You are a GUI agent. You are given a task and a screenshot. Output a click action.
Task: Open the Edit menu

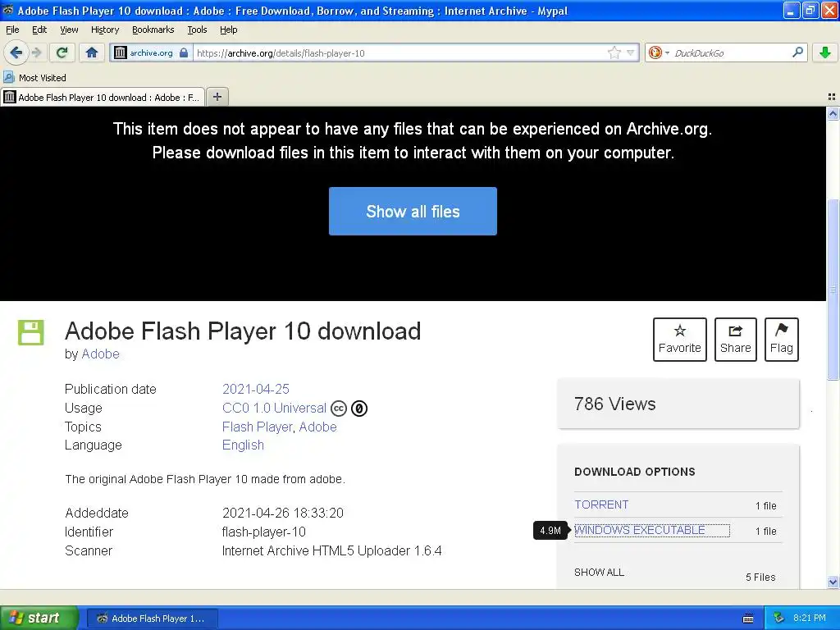pyautogui.click(x=39, y=30)
